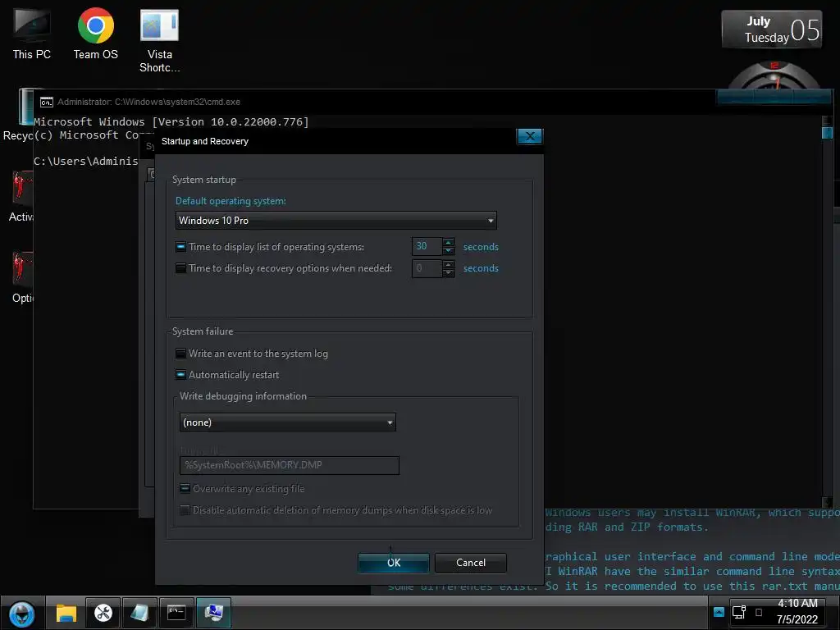The image size is (840, 630).
Task: Click the blue tray notification icon
Action: (x=719, y=612)
